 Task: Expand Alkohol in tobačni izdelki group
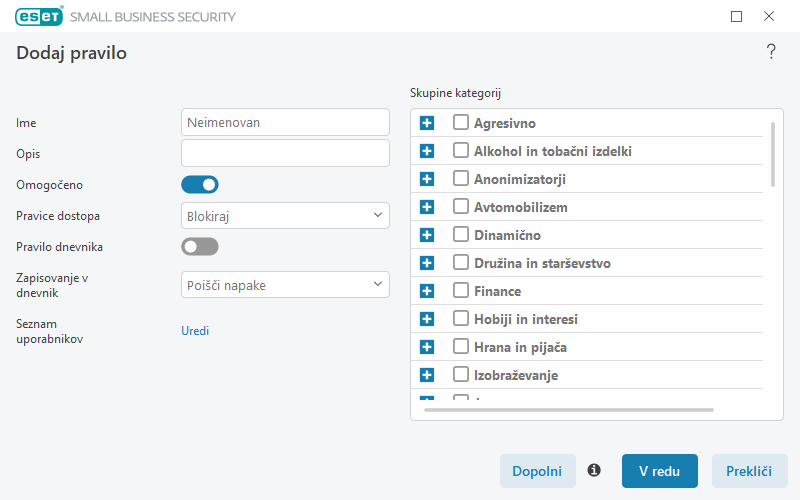click(x=427, y=151)
